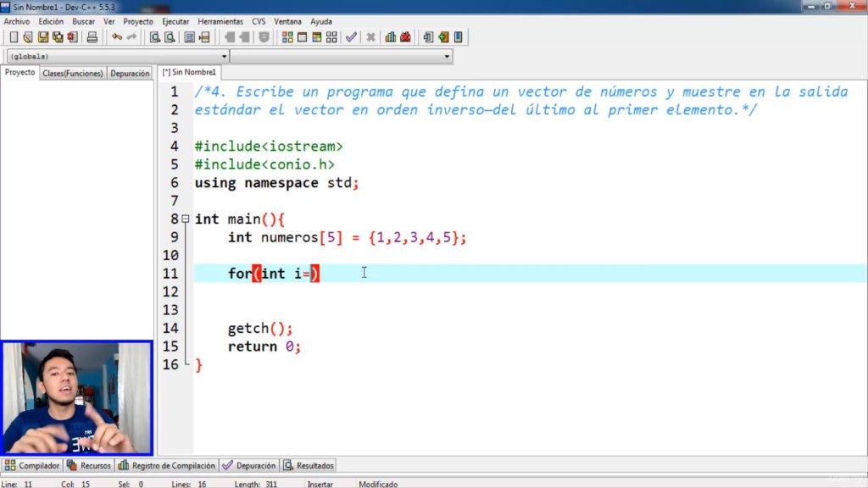Save the current file with floppy icon
Screen dimensions: 868x488
tap(43, 37)
